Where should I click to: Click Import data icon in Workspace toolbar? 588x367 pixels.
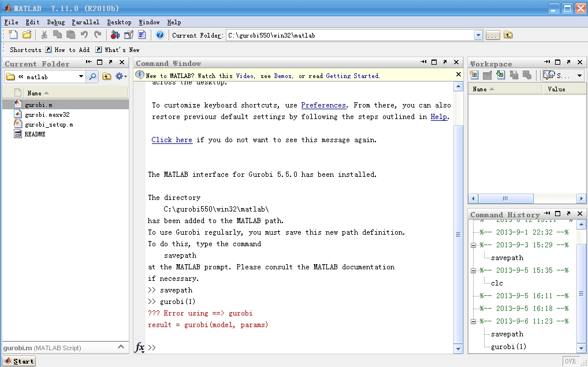501,75
